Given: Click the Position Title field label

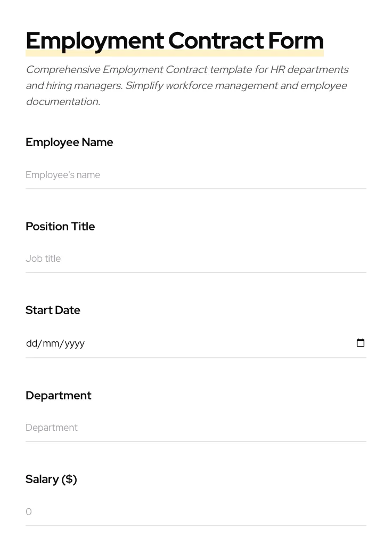Looking at the screenshot, I should point(60,226).
